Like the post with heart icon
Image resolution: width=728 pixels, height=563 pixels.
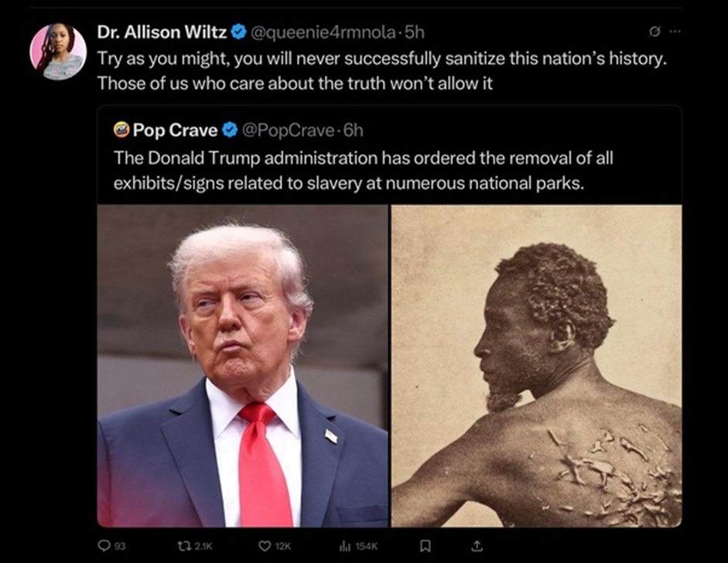pos(264,546)
